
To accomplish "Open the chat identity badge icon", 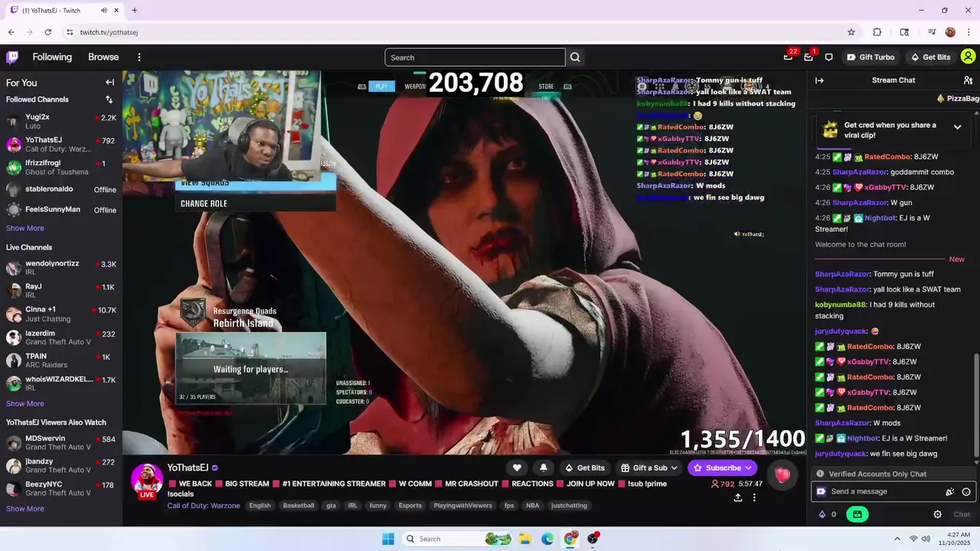I will point(821,491).
